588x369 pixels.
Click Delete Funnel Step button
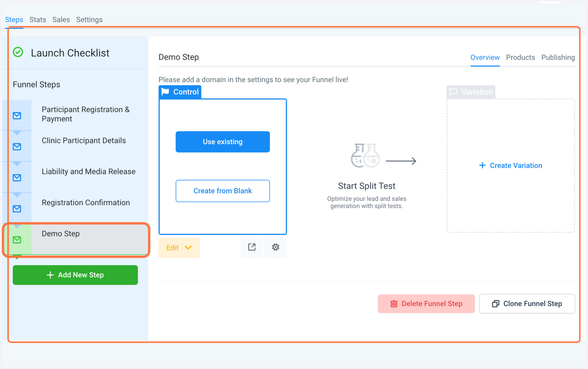click(426, 304)
